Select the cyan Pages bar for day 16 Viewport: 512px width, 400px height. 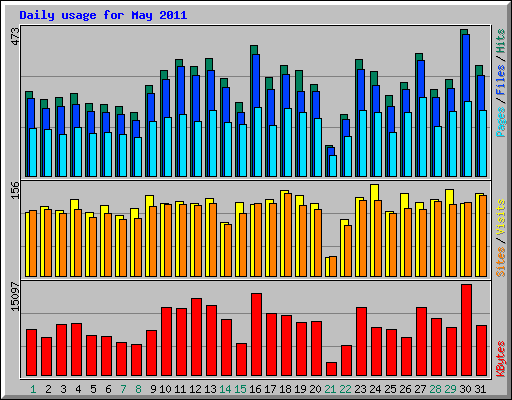tap(258, 142)
